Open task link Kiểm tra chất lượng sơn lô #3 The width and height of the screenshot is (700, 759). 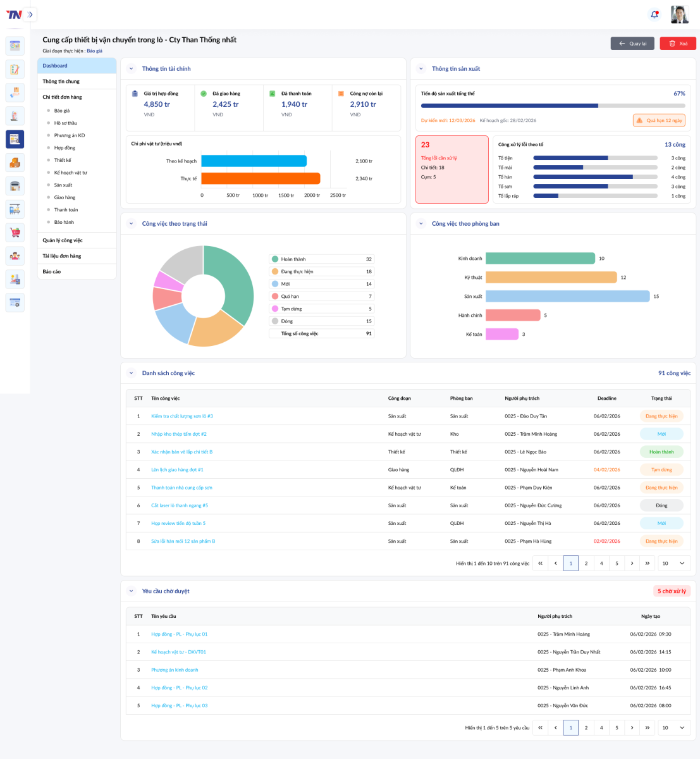(x=182, y=416)
